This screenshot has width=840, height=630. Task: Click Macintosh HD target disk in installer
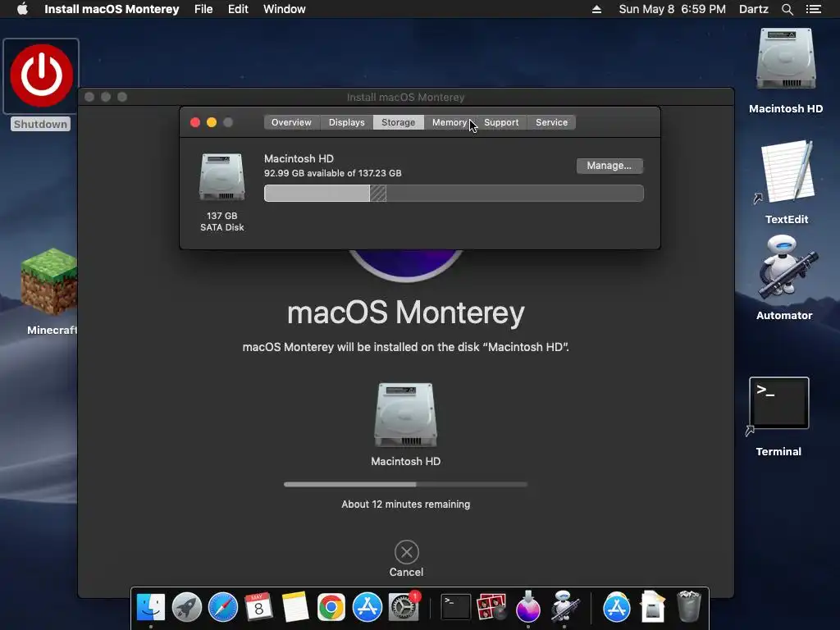click(x=405, y=414)
